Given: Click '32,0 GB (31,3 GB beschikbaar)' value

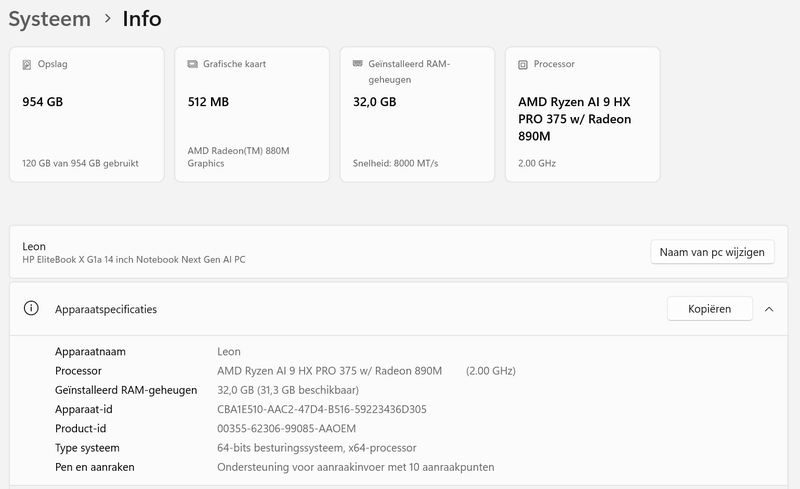Looking at the screenshot, I should point(288,390).
